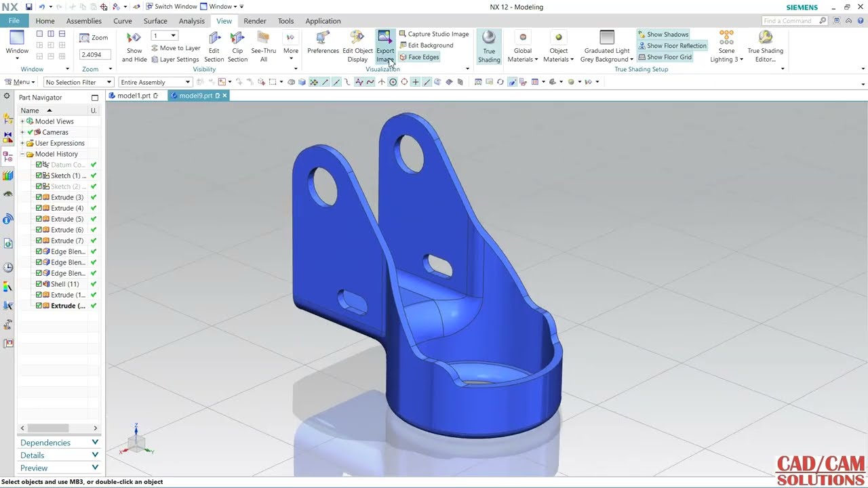The width and height of the screenshot is (868, 488).
Task: Click Switch Window in the quick access bar
Action: (x=171, y=7)
